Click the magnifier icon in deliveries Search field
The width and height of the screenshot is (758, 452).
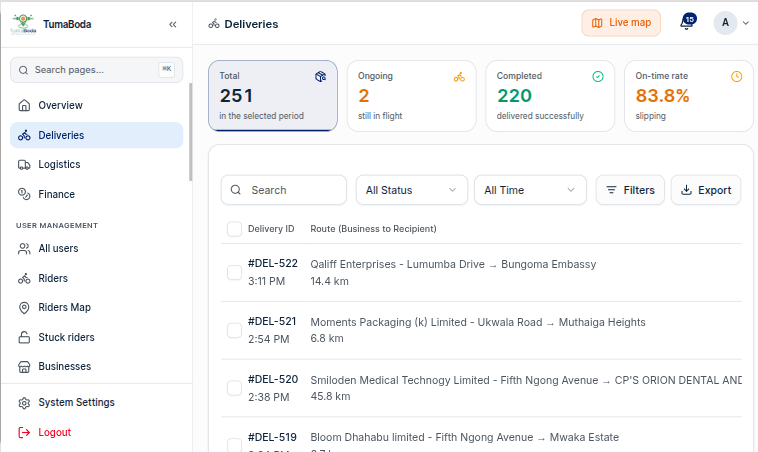pyautogui.click(x=235, y=190)
